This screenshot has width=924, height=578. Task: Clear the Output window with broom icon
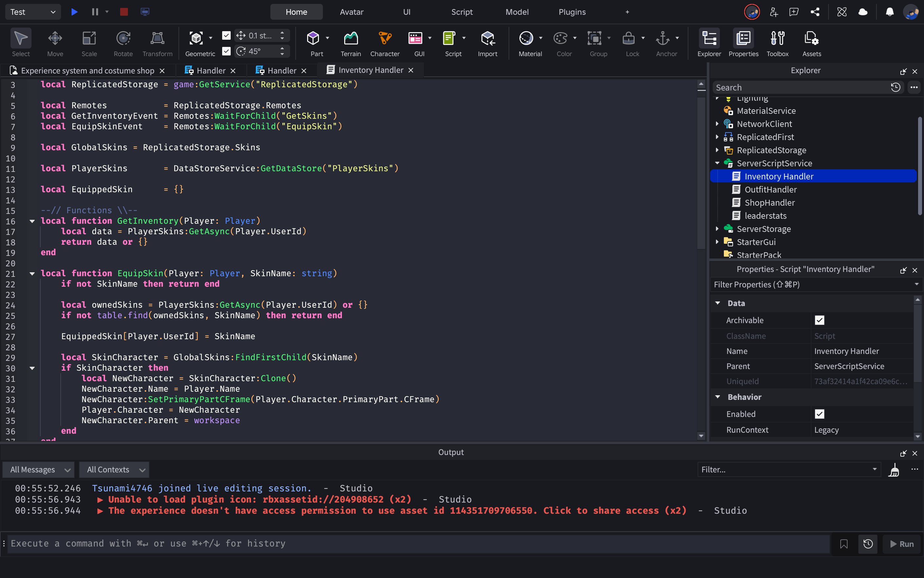pyautogui.click(x=893, y=469)
